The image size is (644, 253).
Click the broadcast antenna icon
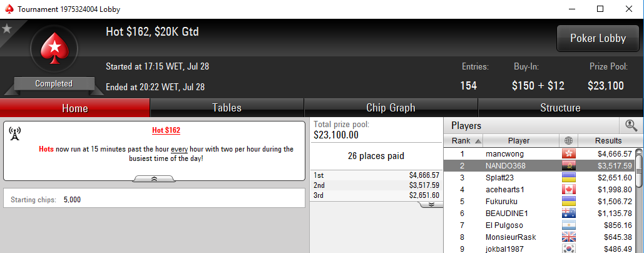coord(14,133)
